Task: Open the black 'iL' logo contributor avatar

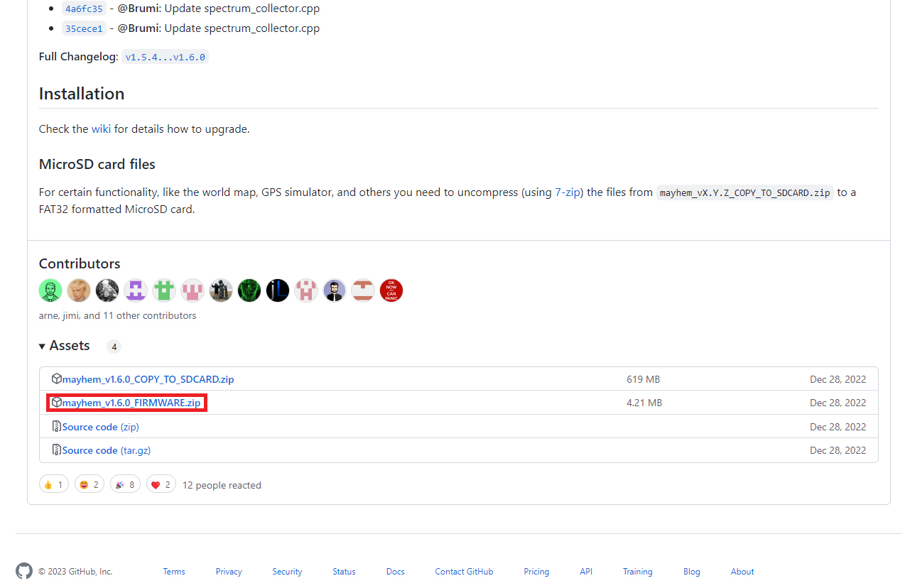Action: point(278,290)
